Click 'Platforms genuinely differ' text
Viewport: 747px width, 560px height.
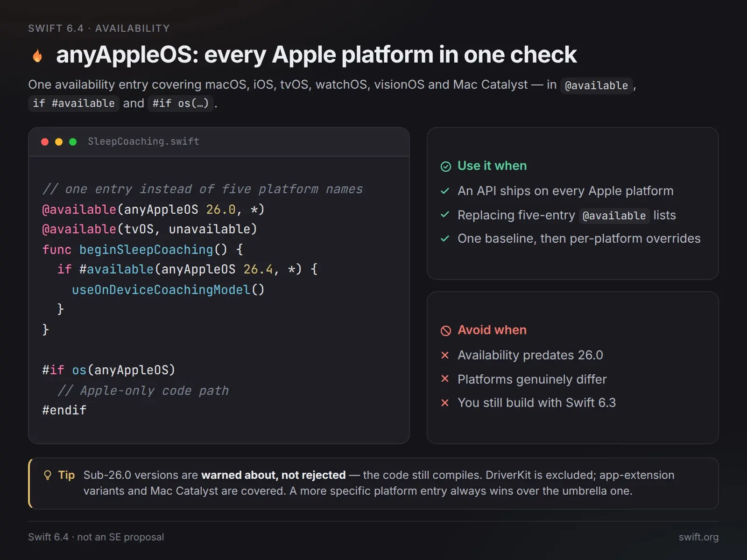point(532,379)
